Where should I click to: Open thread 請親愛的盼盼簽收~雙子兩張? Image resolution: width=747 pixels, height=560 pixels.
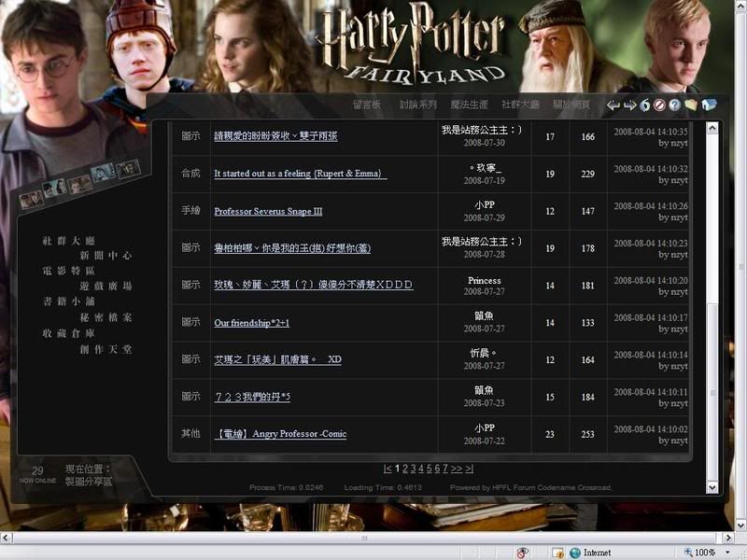pos(275,136)
